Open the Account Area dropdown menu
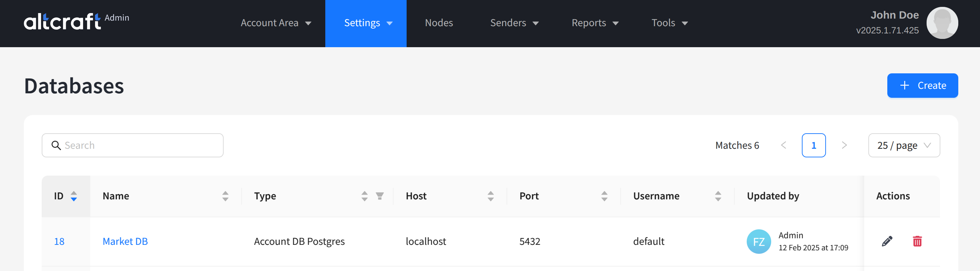The image size is (980, 271). click(276, 23)
